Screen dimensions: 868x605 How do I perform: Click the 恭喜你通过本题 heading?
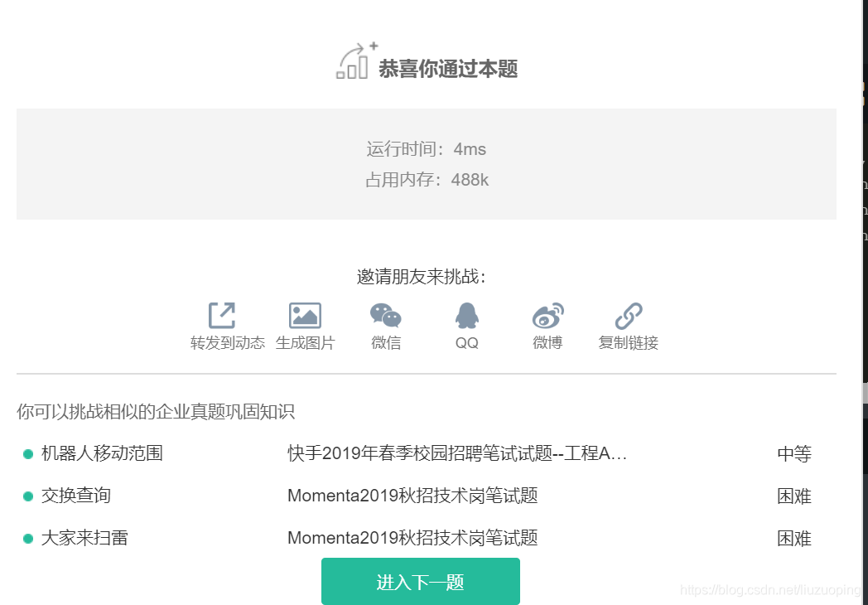click(448, 69)
